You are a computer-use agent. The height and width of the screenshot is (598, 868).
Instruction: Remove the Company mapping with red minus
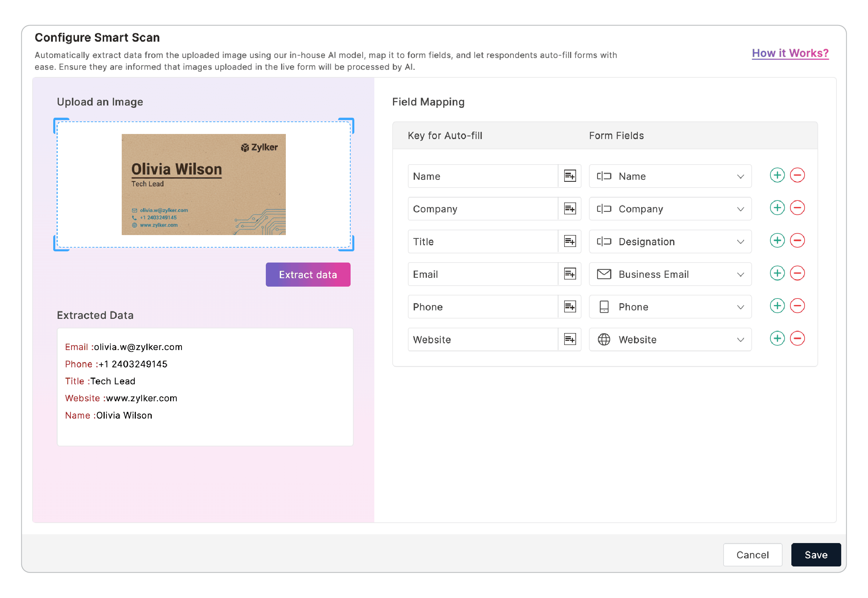coord(797,208)
